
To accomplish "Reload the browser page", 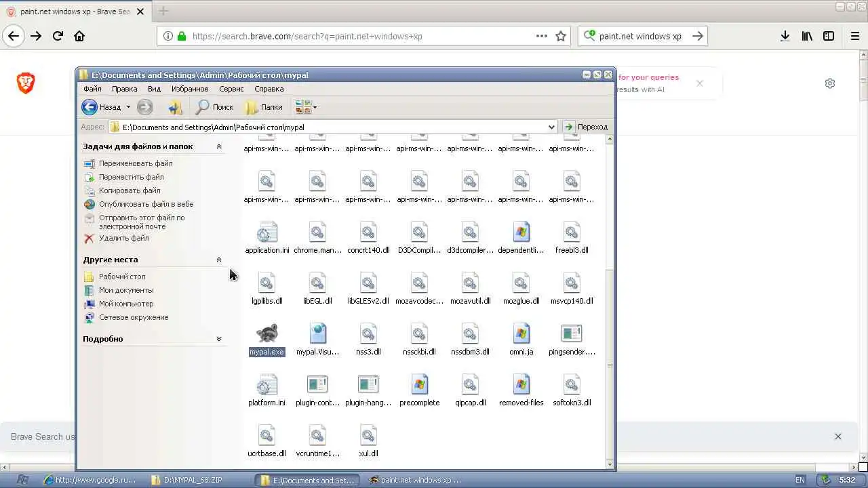I will pyautogui.click(x=58, y=36).
